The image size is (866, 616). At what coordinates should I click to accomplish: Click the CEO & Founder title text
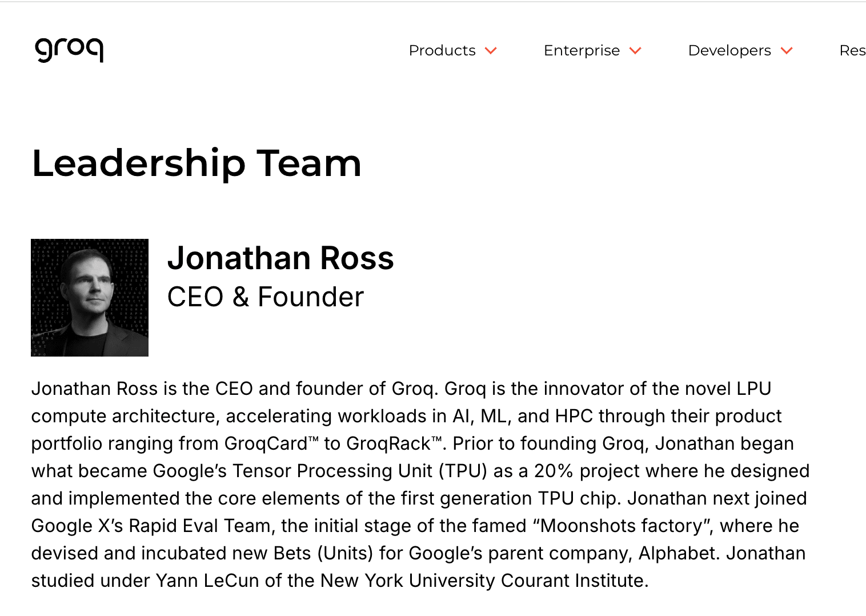click(265, 297)
